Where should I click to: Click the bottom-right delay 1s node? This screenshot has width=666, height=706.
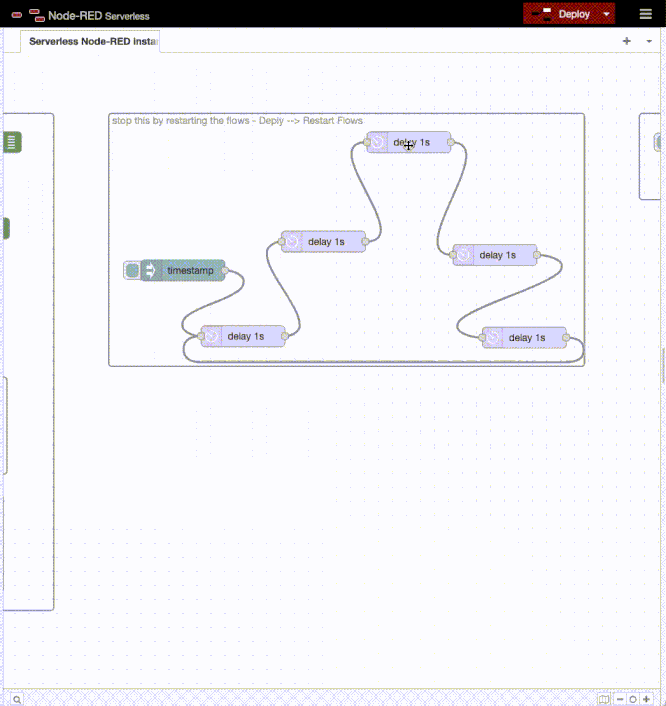click(x=526, y=337)
